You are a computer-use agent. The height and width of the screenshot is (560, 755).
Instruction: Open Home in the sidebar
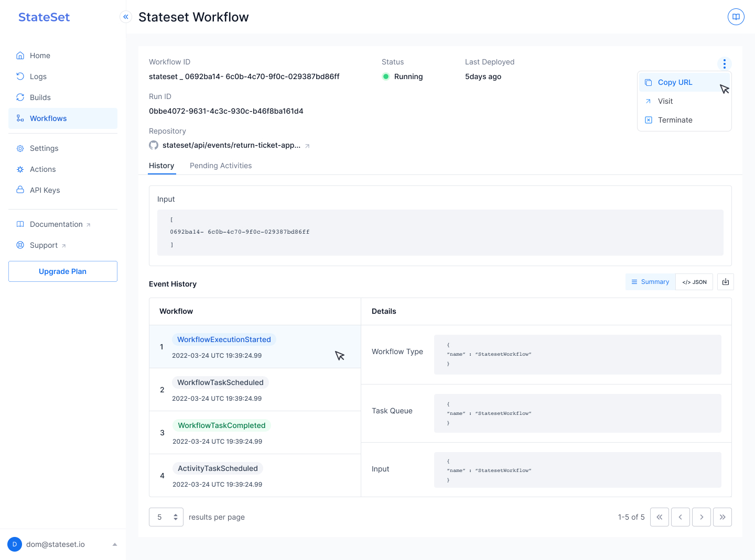[63, 56]
